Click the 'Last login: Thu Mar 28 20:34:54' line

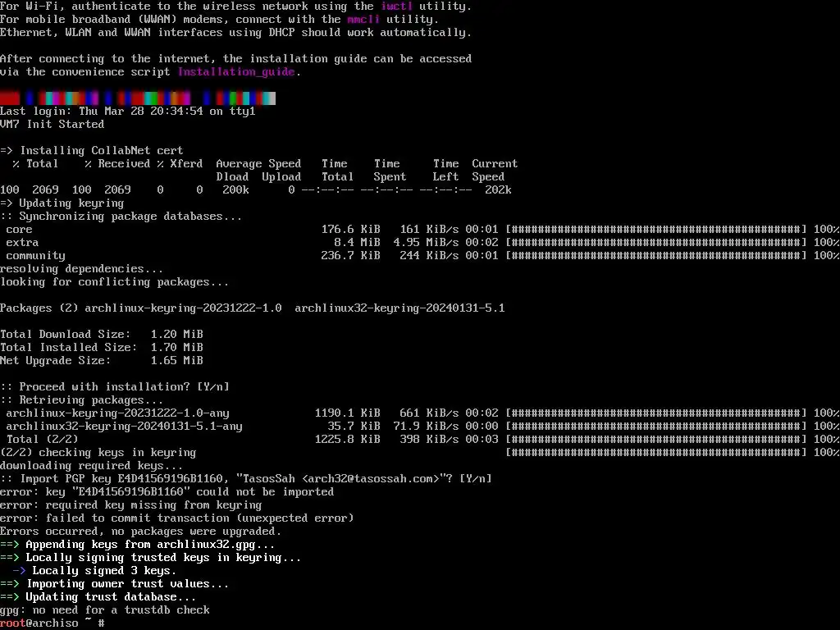tap(127, 111)
